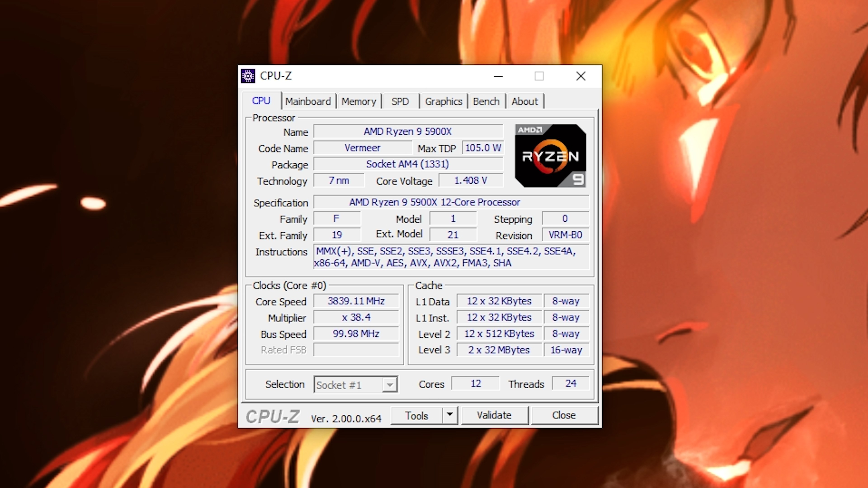Open the Graphics tab
Image resolution: width=868 pixels, height=488 pixels.
tap(443, 101)
